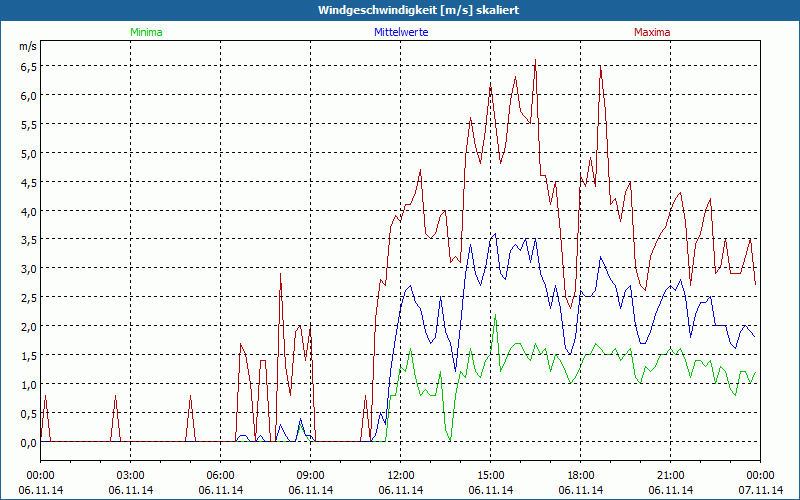Viewport: 800px width, 500px height.
Task: Click the chart title Windgeschwindigkeit [m/s] skaliert
Action: coord(418,10)
